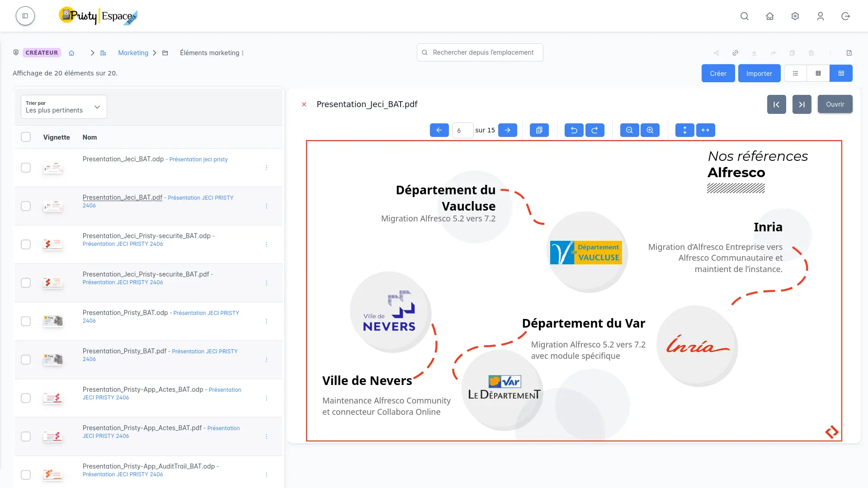The image size is (868, 488).
Task: Go to home via header house icon
Action: click(x=770, y=16)
